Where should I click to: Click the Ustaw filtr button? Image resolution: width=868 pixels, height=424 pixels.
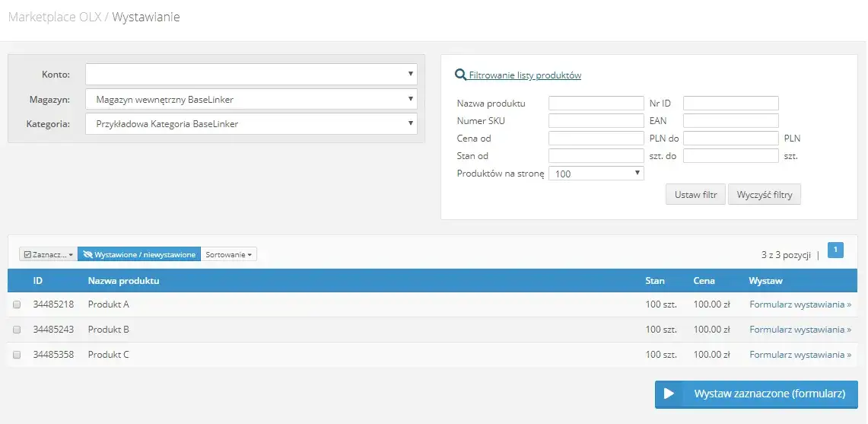[x=695, y=195]
